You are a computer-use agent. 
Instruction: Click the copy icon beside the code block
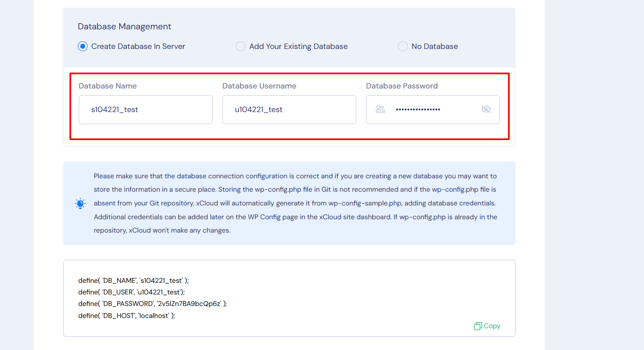[478, 326]
